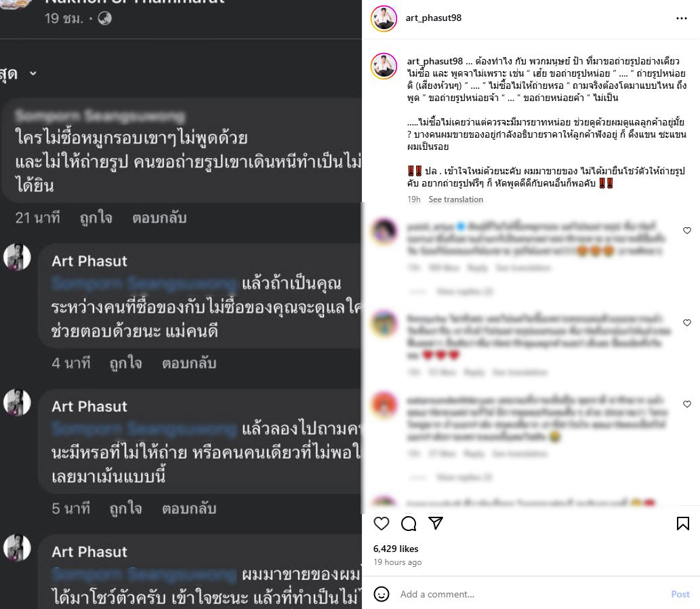Image resolution: width=700 pixels, height=609 pixels.
Task: Click the art_phasut98 username in header
Action: click(434, 18)
